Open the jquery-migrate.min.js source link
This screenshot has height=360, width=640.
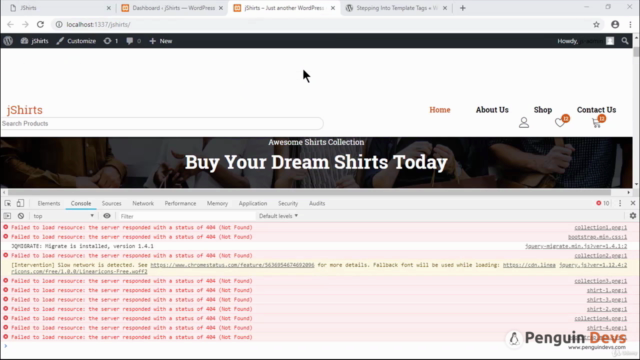[x=576, y=246]
